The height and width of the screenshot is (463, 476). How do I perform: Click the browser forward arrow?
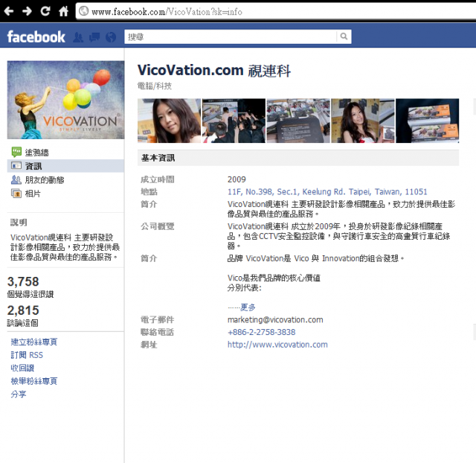coord(27,12)
